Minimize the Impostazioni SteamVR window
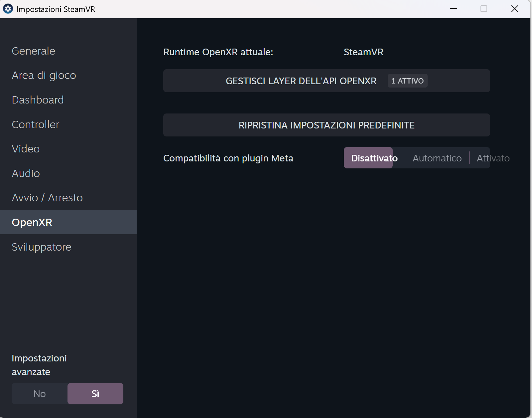 pyautogui.click(x=454, y=9)
